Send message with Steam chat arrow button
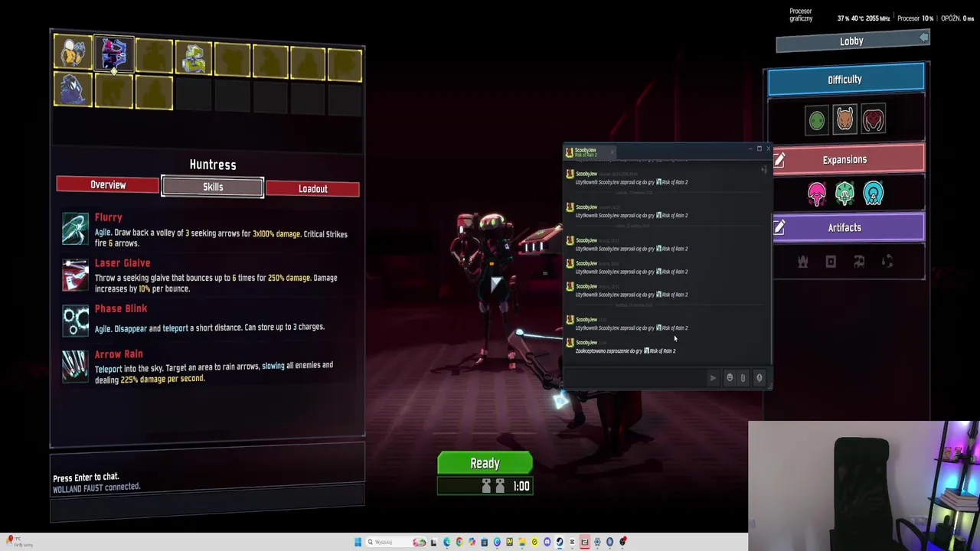The height and width of the screenshot is (551, 980). pos(713,377)
